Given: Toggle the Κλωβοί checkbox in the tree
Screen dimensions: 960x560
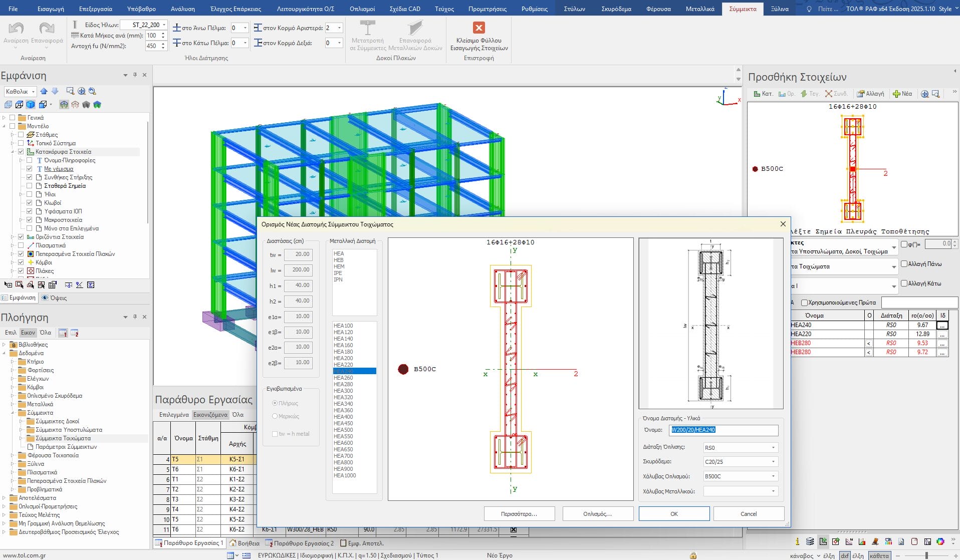Looking at the screenshot, I should click(29, 203).
